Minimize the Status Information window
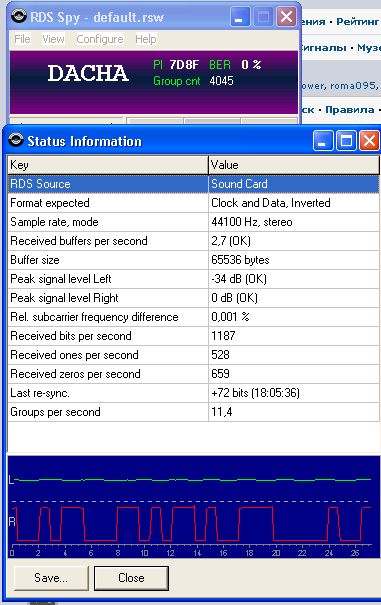Image resolution: width=381 pixels, height=605 pixels. pos(323,140)
